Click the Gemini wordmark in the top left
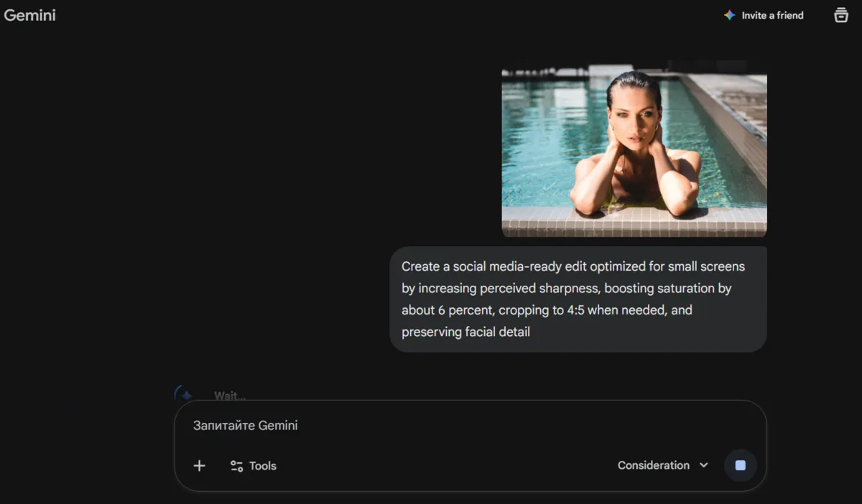 pos(30,14)
